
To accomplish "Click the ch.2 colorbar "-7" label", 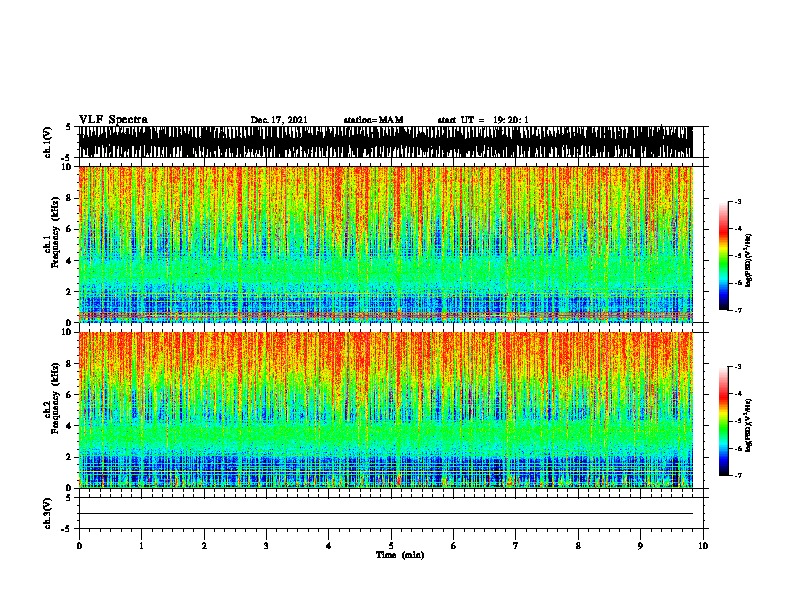I will tap(737, 475).
